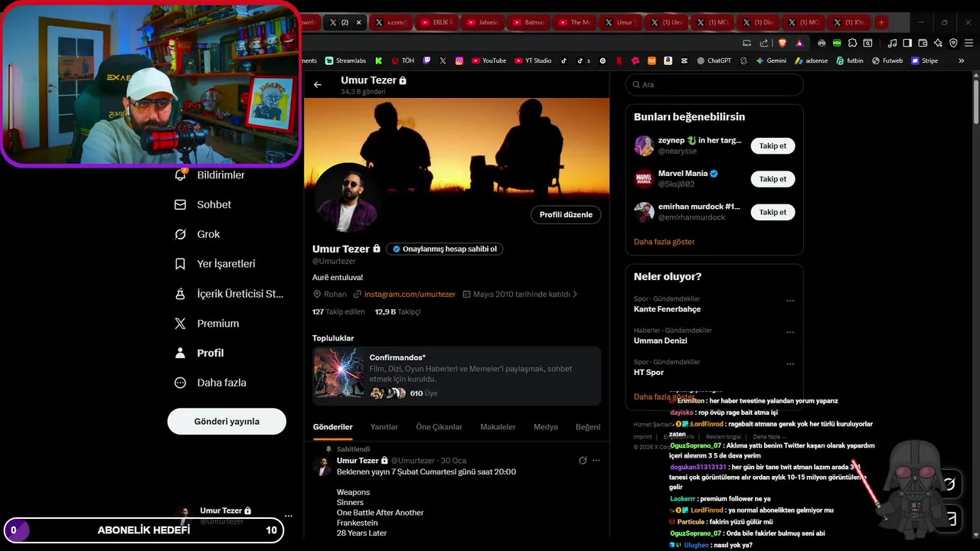Open Amazon bookmark icon in bookmarks bar
This screenshot has width=980, height=551.
(x=668, y=60)
